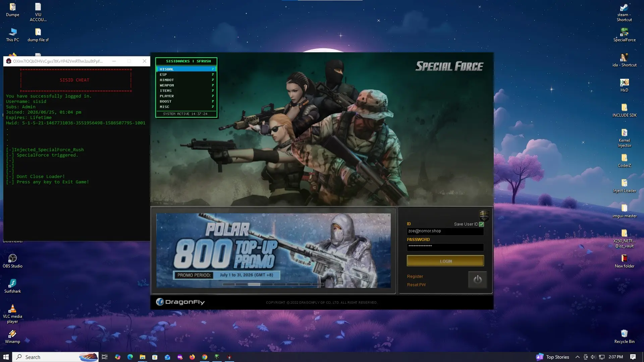Screen dimensions: 644x362
Task: Open the Dumpe desktop icon
Action: click(12, 10)
